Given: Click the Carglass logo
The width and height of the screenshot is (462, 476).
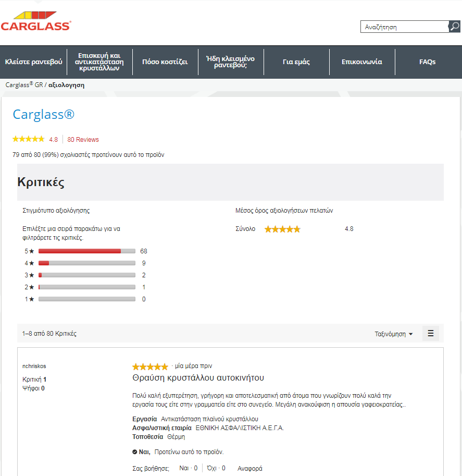Looking at the screenshot, I should tap(35, 21).
